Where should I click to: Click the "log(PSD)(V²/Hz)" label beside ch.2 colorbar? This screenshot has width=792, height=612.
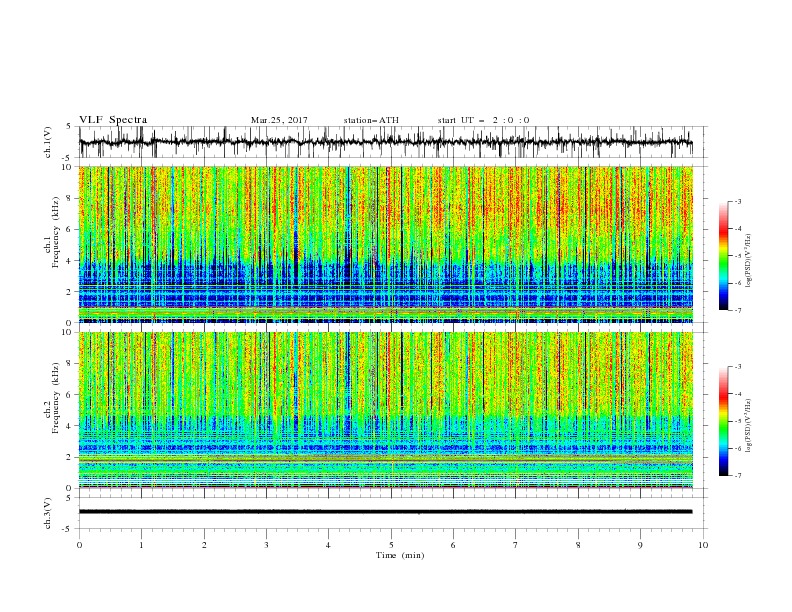748,425
